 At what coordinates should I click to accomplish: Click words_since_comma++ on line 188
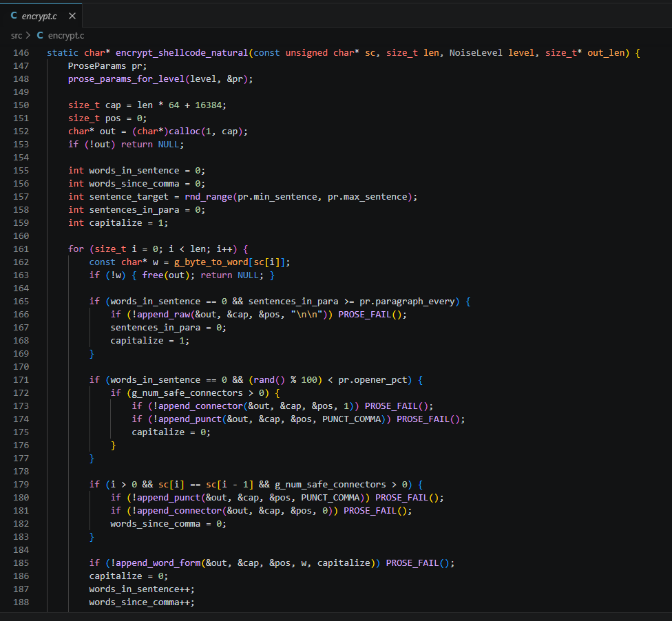pyautogui.click(x=140, y=602)
